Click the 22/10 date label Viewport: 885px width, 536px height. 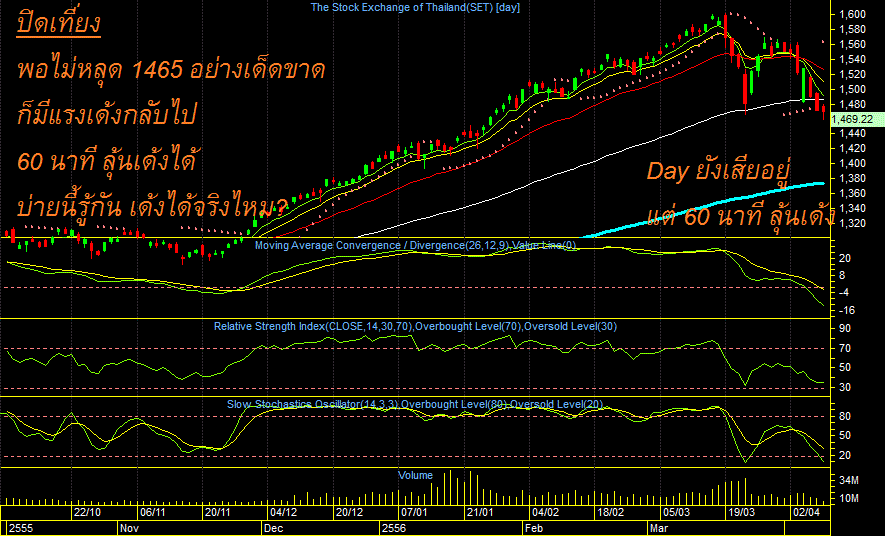point(87,512)
